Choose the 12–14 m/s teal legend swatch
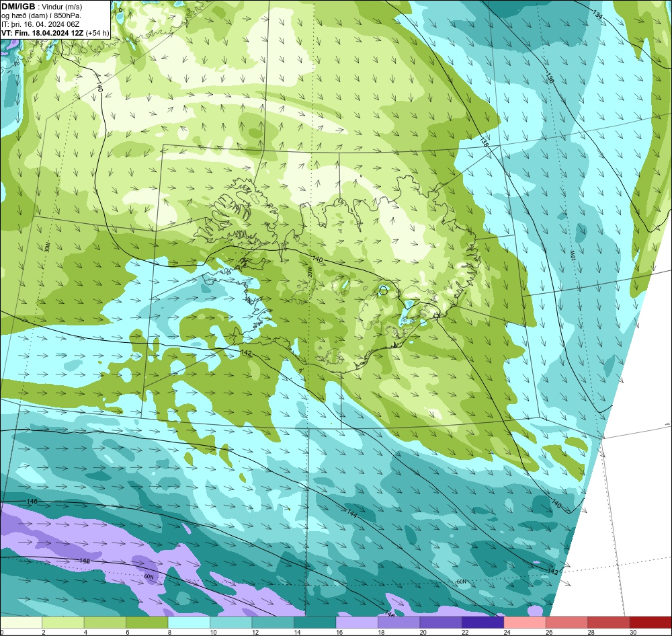Image resolution: width=672 pixels, height=636 pixels. pos(273,623)
